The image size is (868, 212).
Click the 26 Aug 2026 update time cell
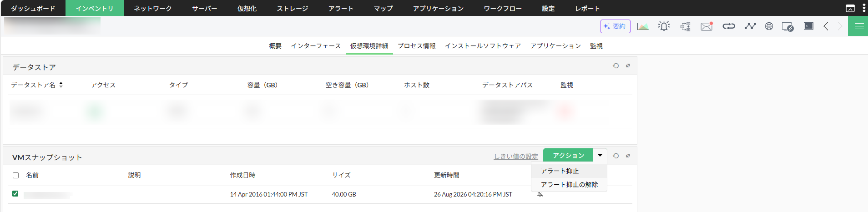tap(473, 194)
